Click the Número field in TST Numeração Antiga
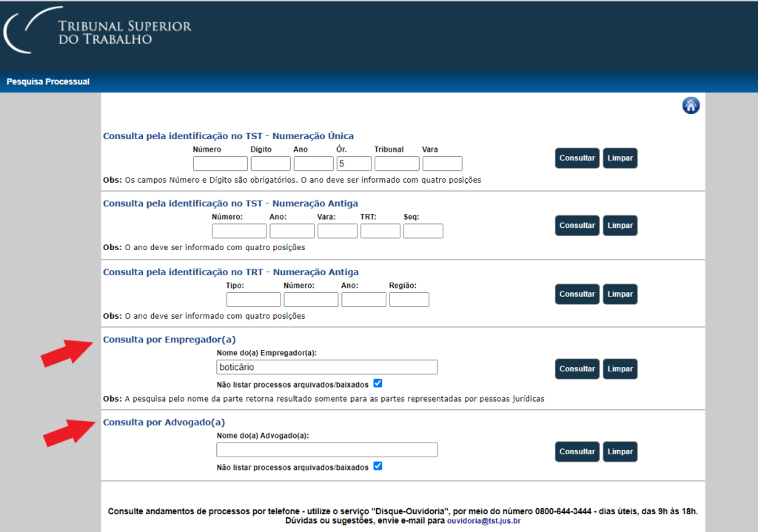This screenshot has height=532, width=758. click(239, 231)
